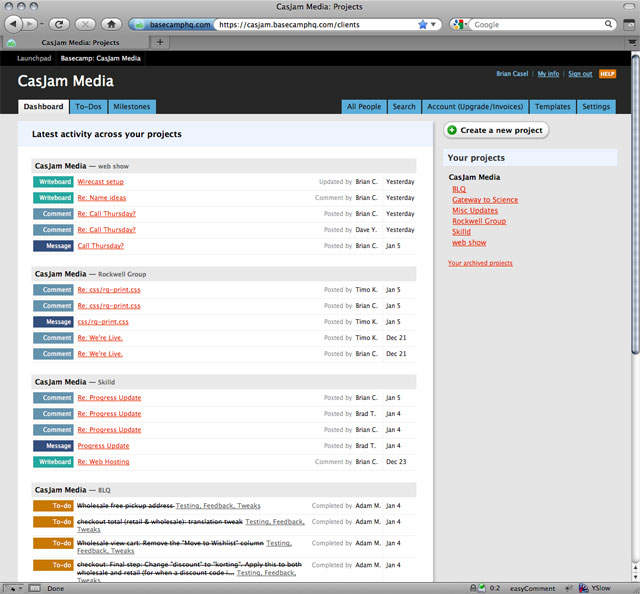Viewport: 640px width, 594px height.
Task: Click Create a new project button
Action: click(x=496, y=130)
